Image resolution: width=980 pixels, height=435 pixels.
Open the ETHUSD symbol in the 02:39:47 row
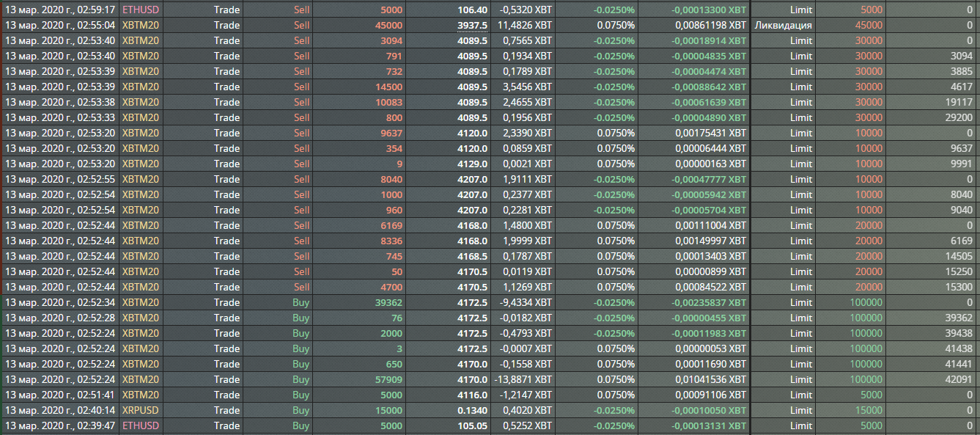141,425
